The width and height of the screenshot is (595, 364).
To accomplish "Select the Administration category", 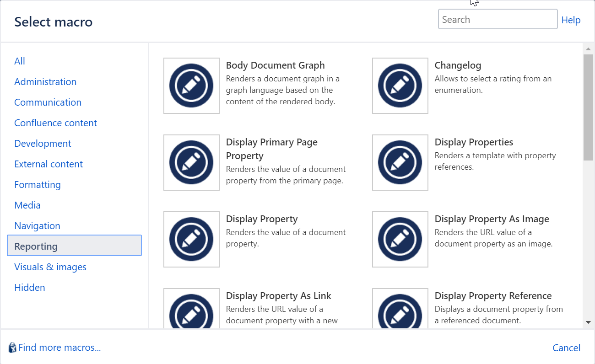I will [x=45, y=81].
